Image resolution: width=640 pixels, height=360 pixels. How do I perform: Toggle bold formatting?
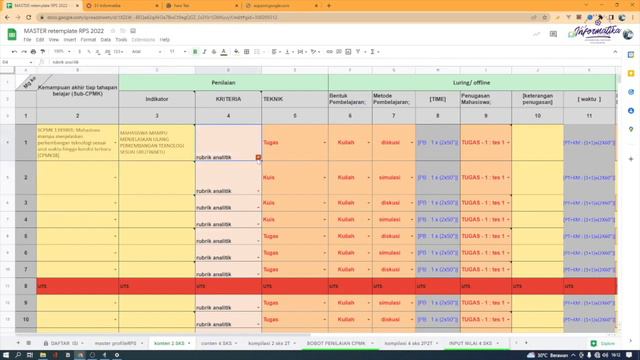coord(195,52)
